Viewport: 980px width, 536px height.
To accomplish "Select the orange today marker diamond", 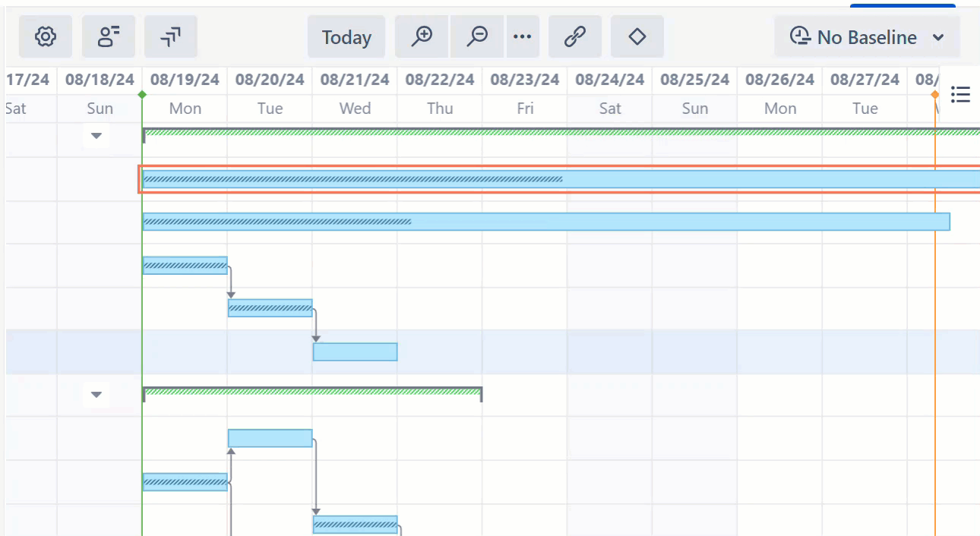I will click(x=934, y=94).
